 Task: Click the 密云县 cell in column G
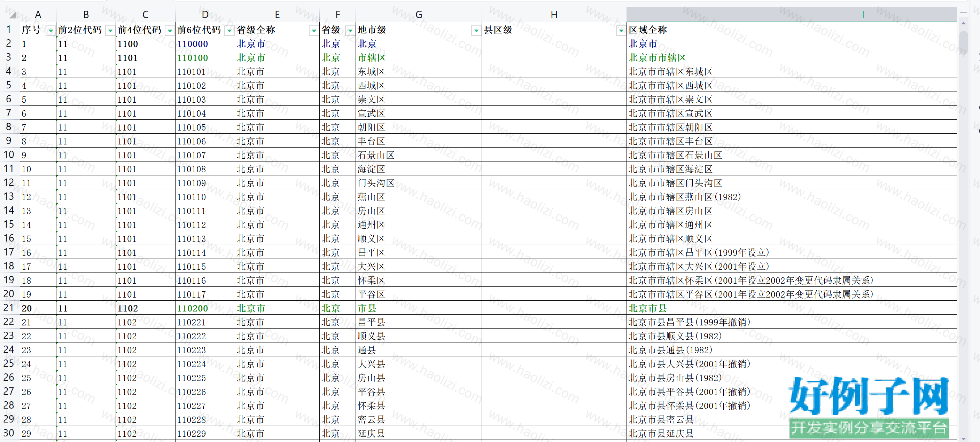[419, 420]
